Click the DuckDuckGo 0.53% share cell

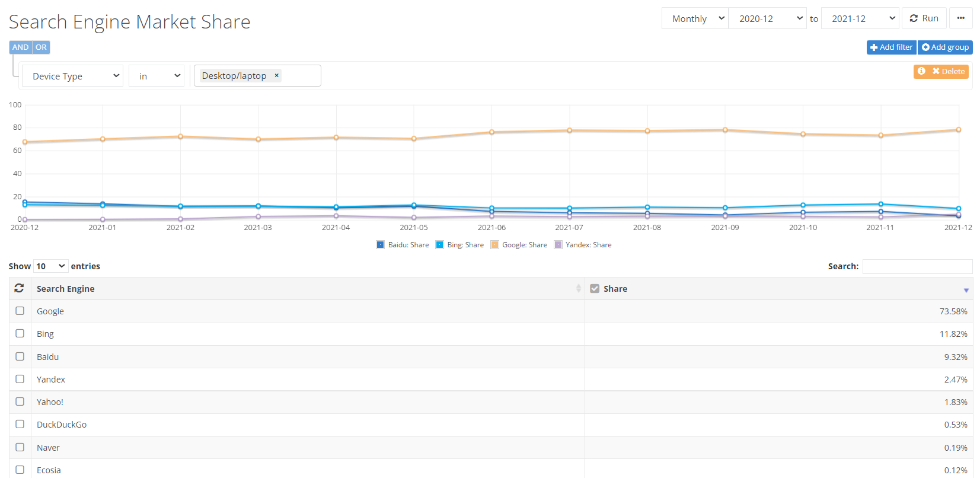[778, 425]
